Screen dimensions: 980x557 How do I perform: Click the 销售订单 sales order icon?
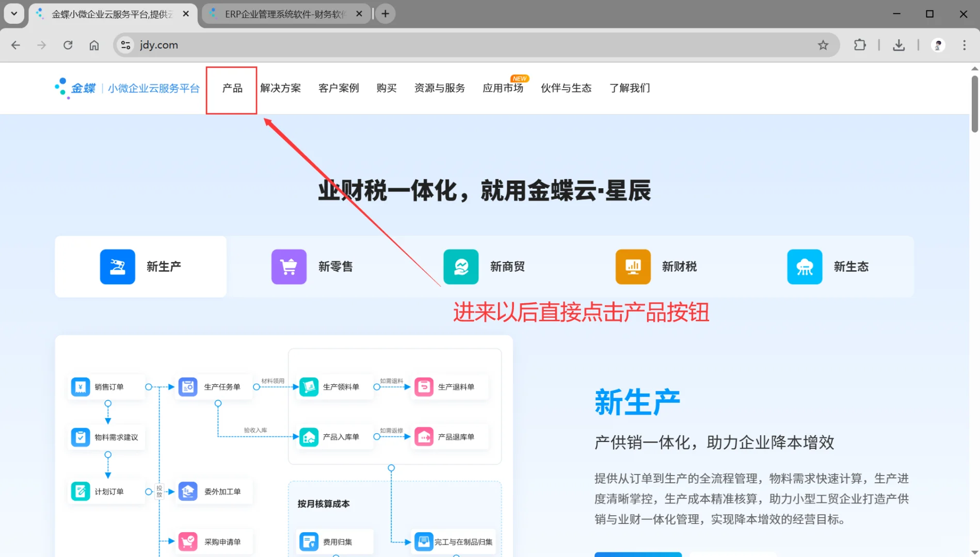pos(81,387)
